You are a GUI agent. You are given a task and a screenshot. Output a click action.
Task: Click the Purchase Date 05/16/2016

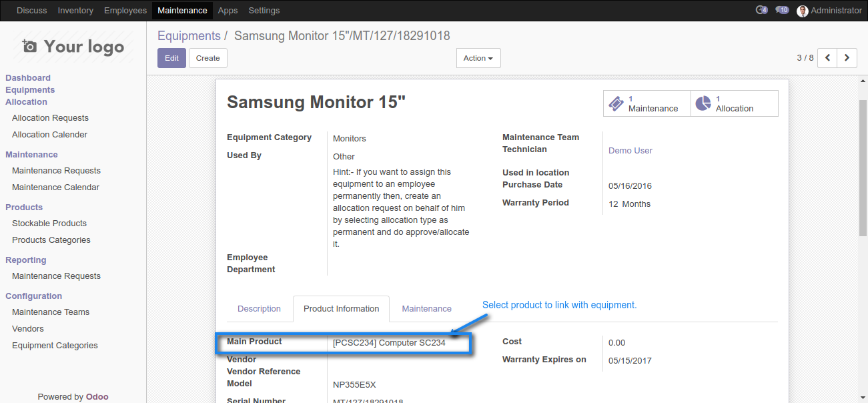pos(630,186)
